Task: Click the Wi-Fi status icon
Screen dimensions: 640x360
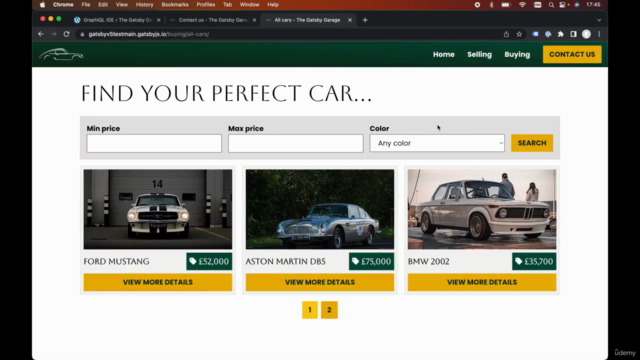Action: (x=522, y=5)
